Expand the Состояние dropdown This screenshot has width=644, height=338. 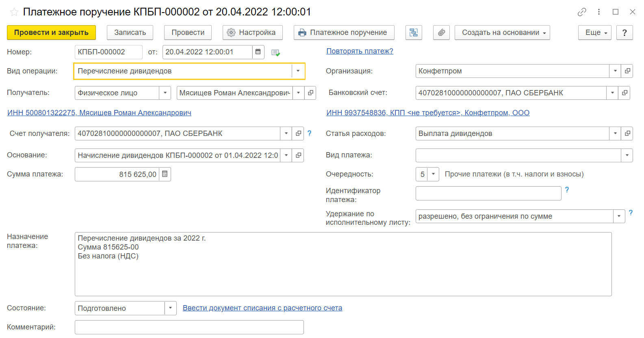click(x=170, y=308)
